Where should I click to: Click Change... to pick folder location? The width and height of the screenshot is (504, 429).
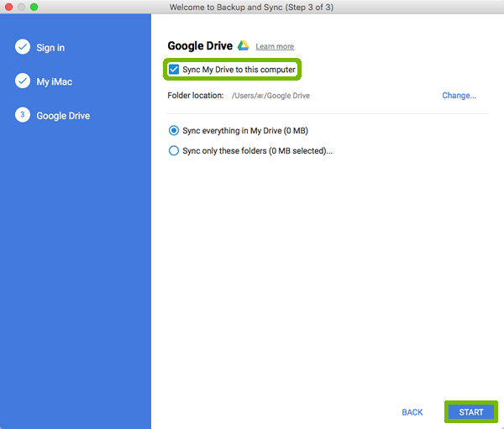click(x=459, y=96)
